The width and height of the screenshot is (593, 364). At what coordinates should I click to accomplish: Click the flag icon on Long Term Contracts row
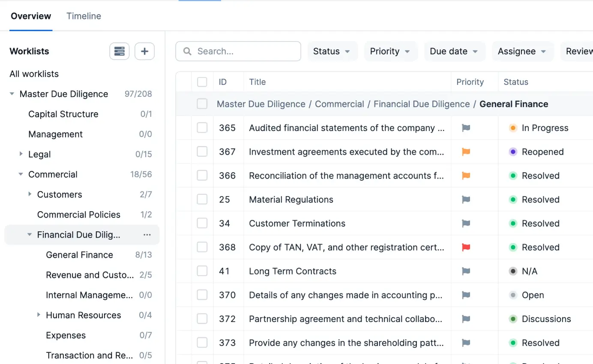[x=465, y=271]
